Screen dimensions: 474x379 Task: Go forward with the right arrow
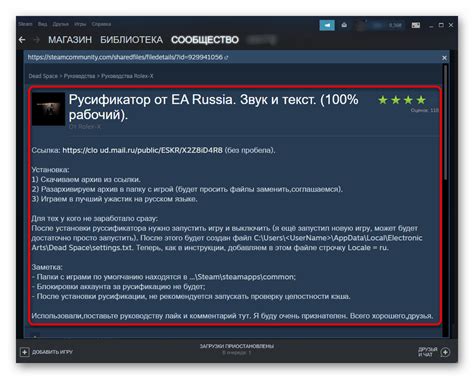coord(36,40)
